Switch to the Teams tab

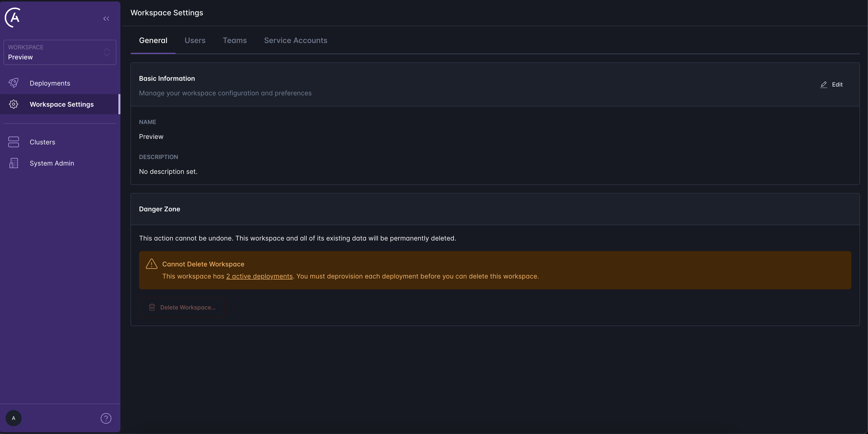point(235,41)
